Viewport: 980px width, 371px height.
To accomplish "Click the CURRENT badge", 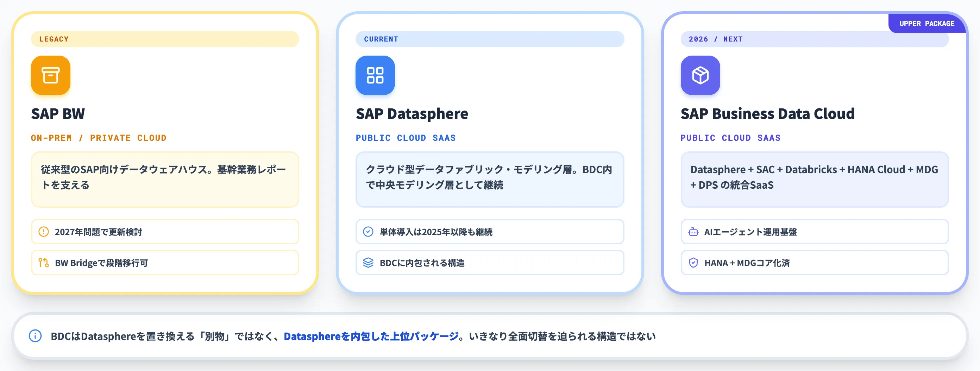I will click(490, 39).
